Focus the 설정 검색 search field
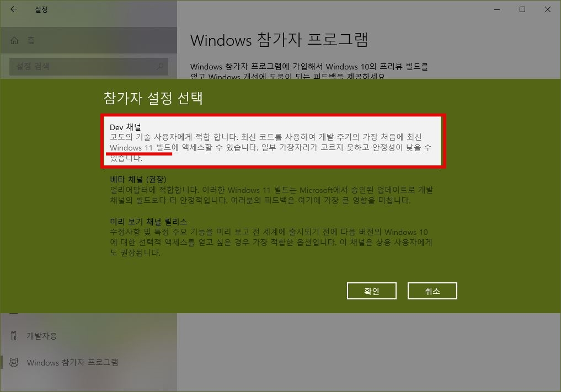 tap(88, 67)
